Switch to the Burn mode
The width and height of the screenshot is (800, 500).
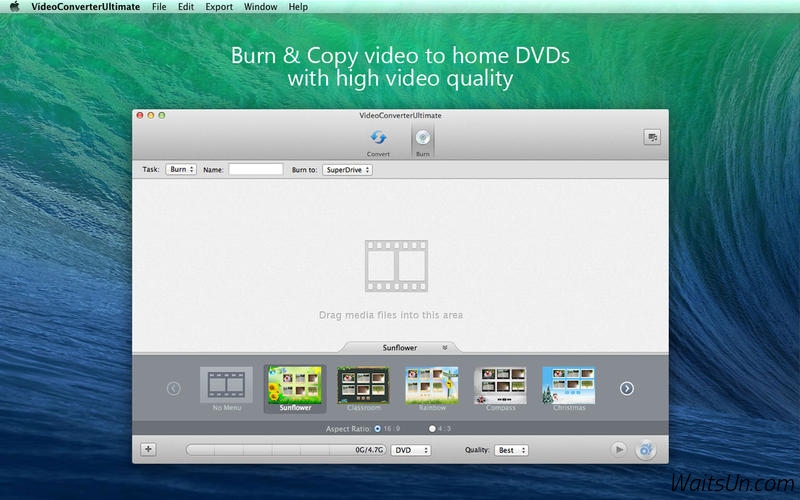(x=422, y=142)
